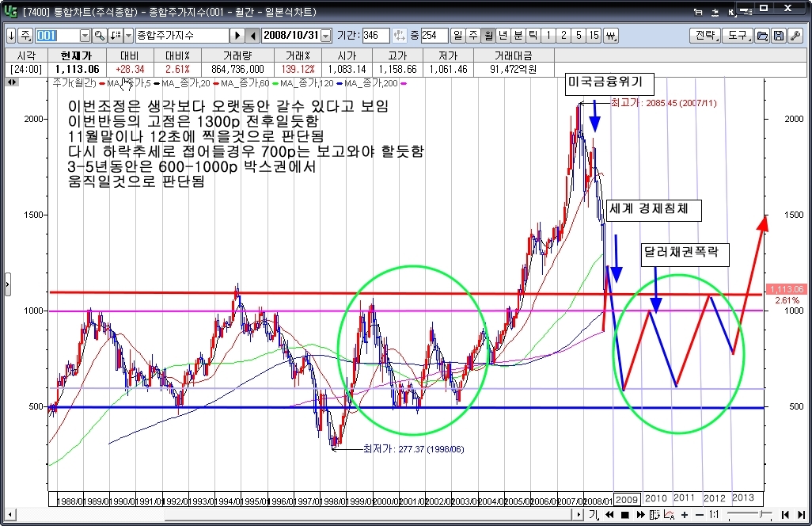Screen dimensions: 812x526
Task: Rewind the chart with double-left arrows
Action: [x=609, y=515]
